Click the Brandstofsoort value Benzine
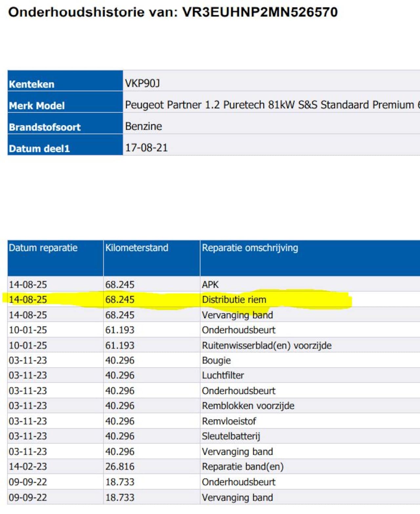This screenshot has width=420, height=514. click(143, 126)
